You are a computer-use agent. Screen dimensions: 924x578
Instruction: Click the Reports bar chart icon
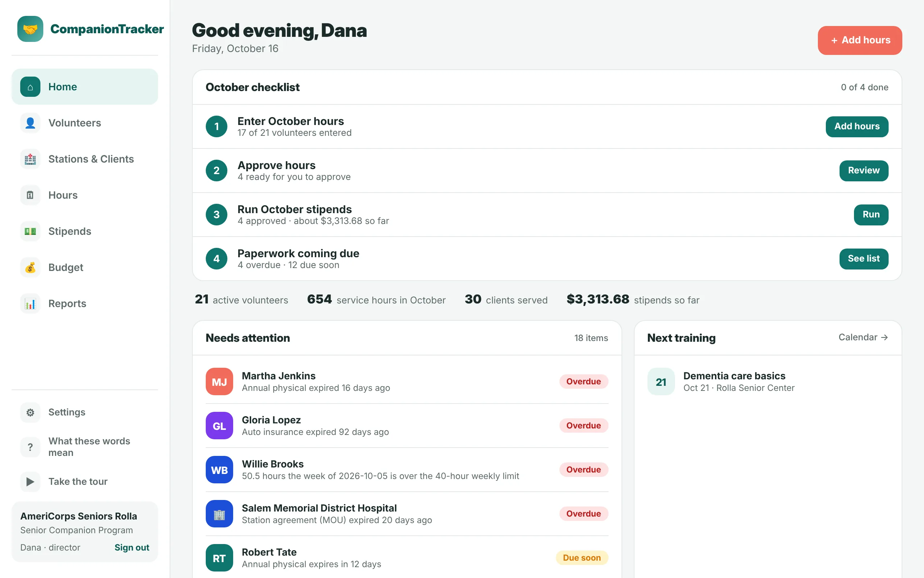[x=30, y=303]
